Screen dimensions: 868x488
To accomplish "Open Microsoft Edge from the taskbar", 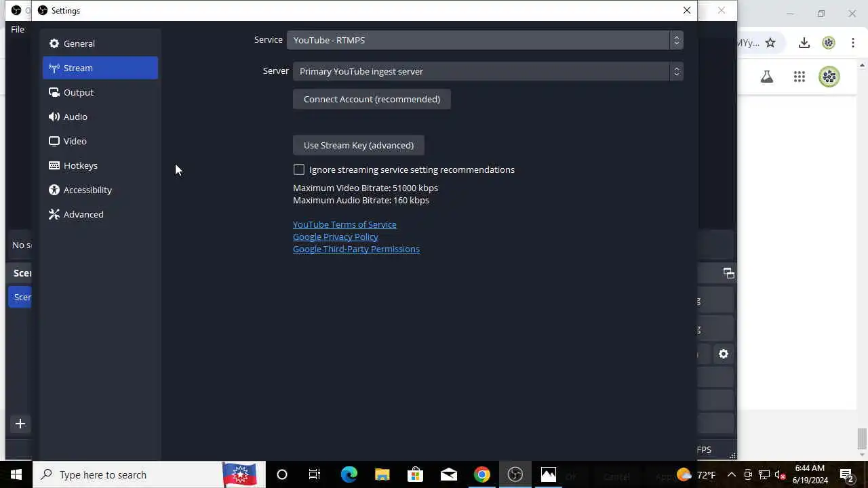I will (349, 474).
